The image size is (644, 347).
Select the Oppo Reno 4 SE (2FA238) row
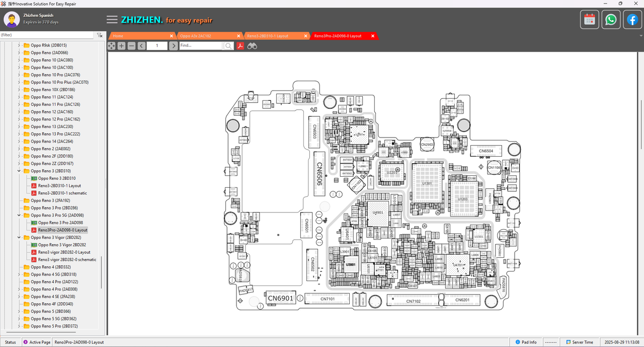coord(53,297)
